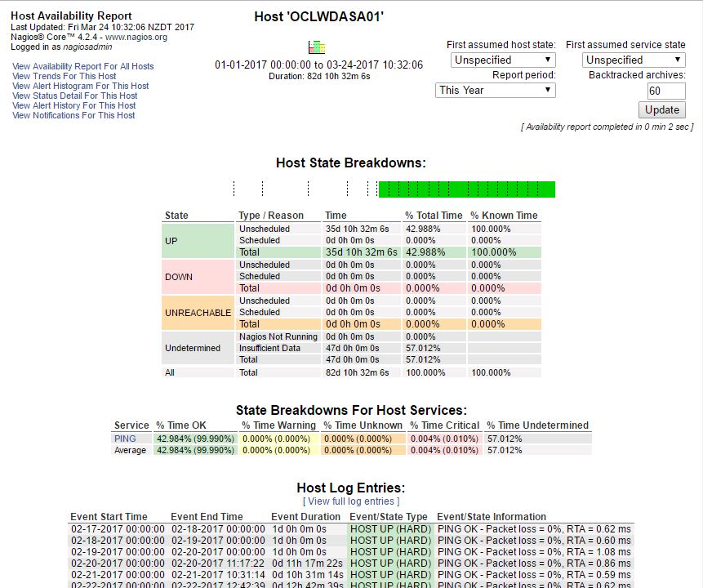Follow the View Trends For This Host link
Image resolution: width=703 pixels, height=588 pixels.
click(64, 76)
